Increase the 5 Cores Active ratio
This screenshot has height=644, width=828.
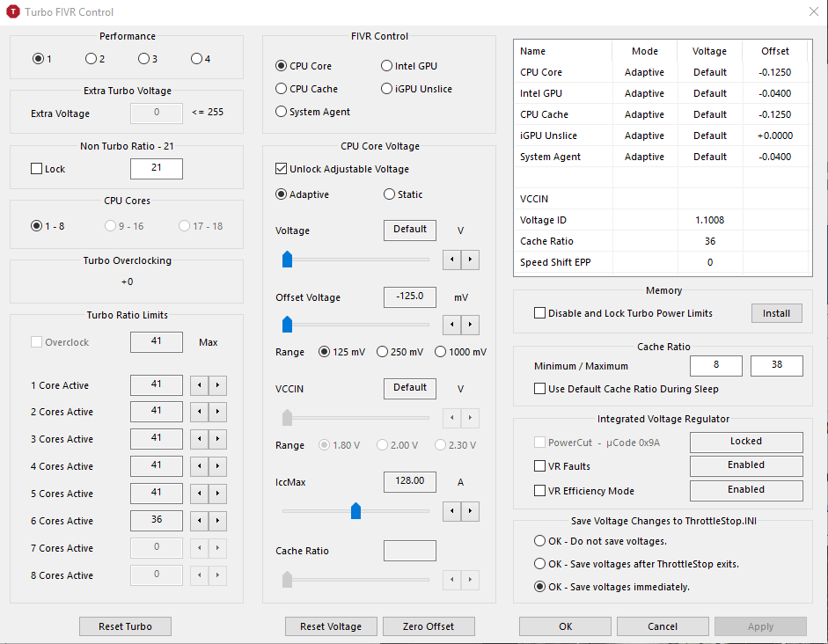coord(217,494)
